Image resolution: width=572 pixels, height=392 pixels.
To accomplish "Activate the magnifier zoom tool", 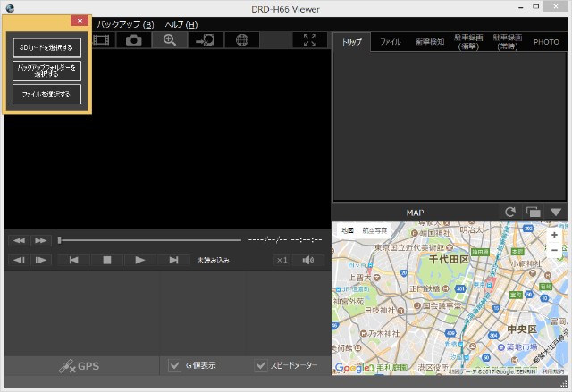I will click(x=170, y=39).
